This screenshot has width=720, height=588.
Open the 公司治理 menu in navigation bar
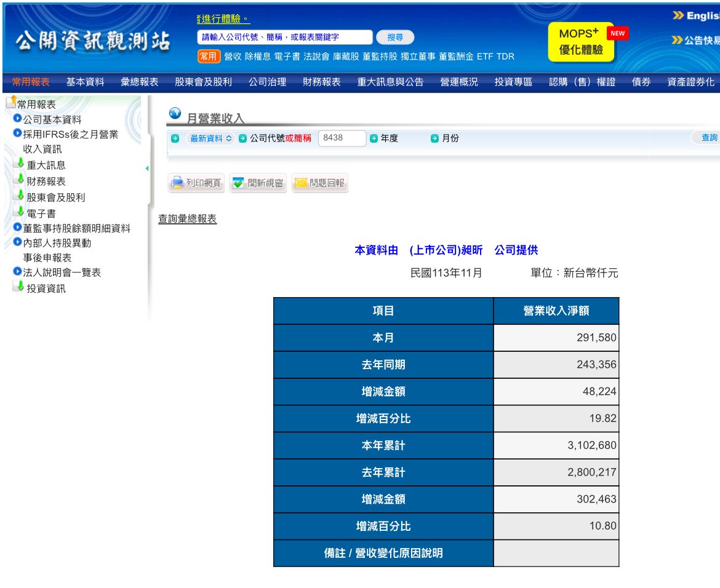[x=267, y=82]
